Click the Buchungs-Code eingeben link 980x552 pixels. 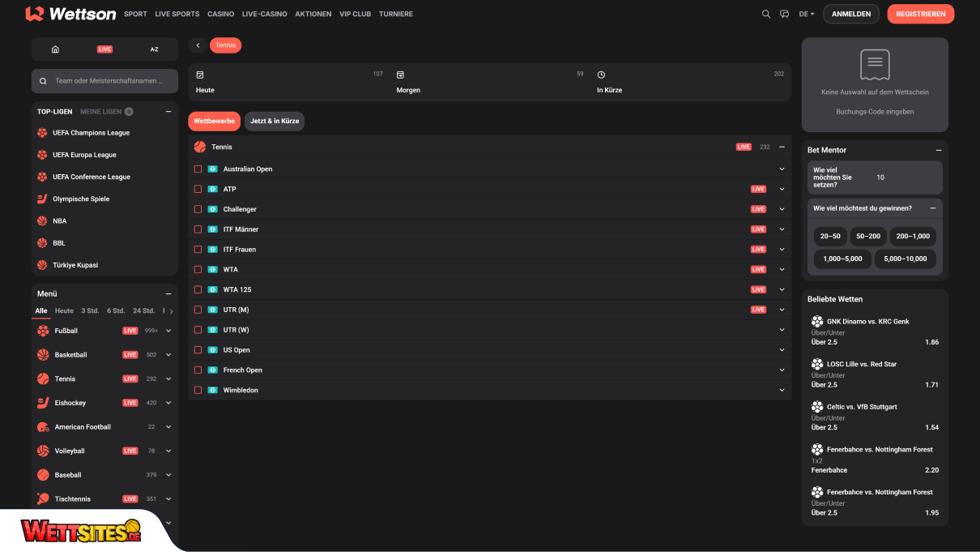click(x=875, y=112)
